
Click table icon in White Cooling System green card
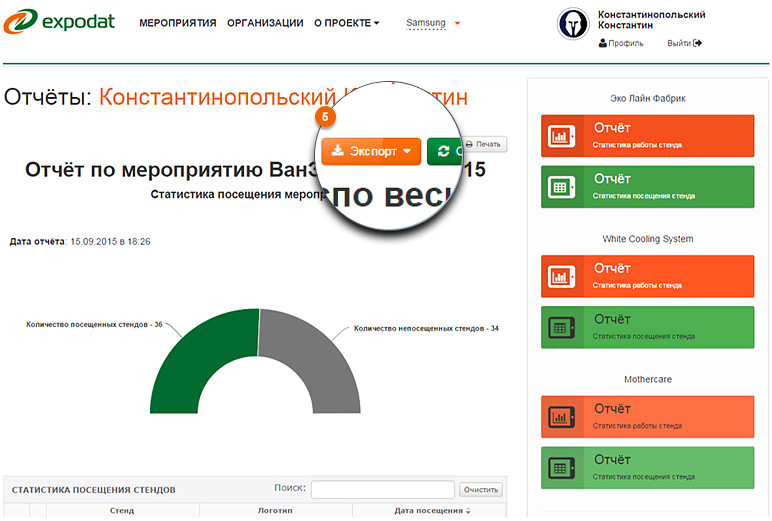[x=562, y=328]
